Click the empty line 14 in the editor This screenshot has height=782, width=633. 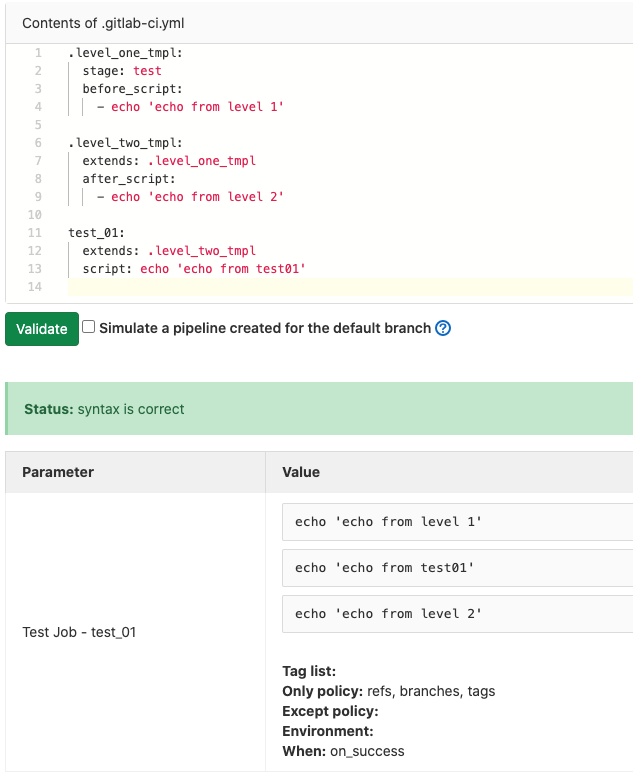click(300, 287)
